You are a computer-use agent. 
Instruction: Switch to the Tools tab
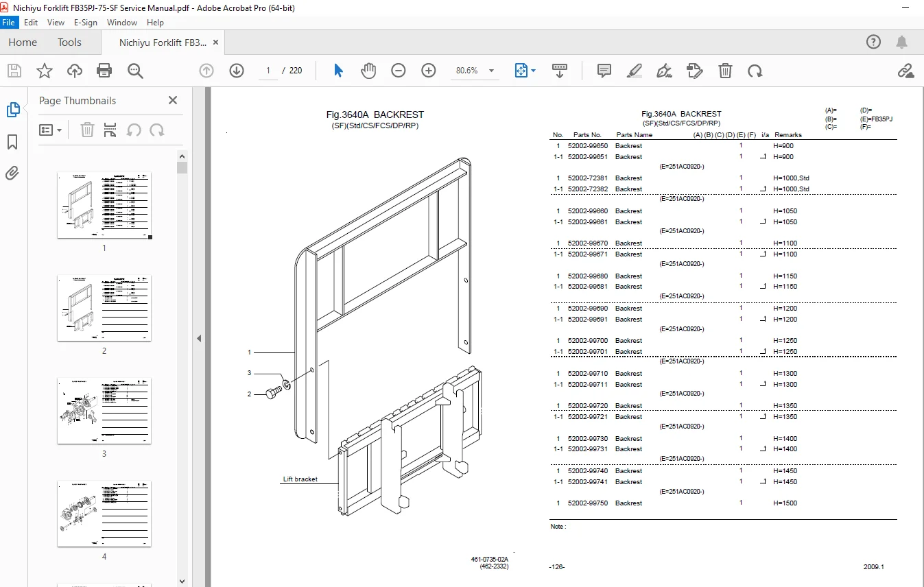point(69,43)
